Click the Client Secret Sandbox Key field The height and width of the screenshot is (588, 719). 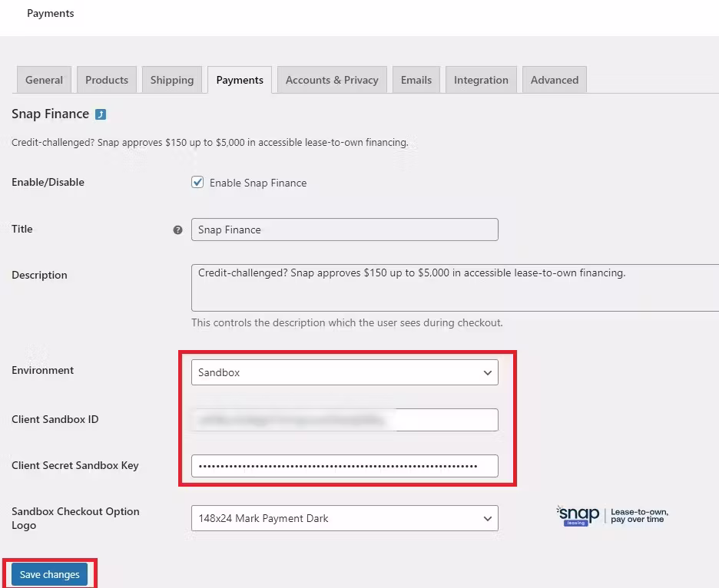[x=345, y=466]
